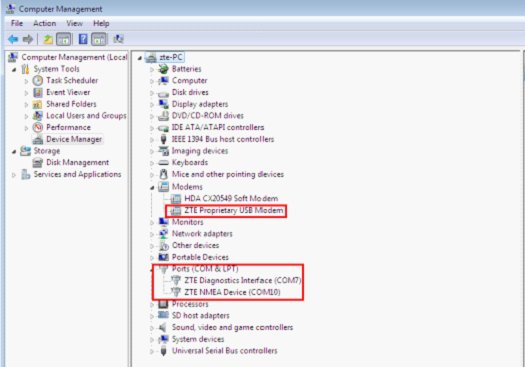Click the IEEE 1394 Bus host controllers icon

coord(163,139)
